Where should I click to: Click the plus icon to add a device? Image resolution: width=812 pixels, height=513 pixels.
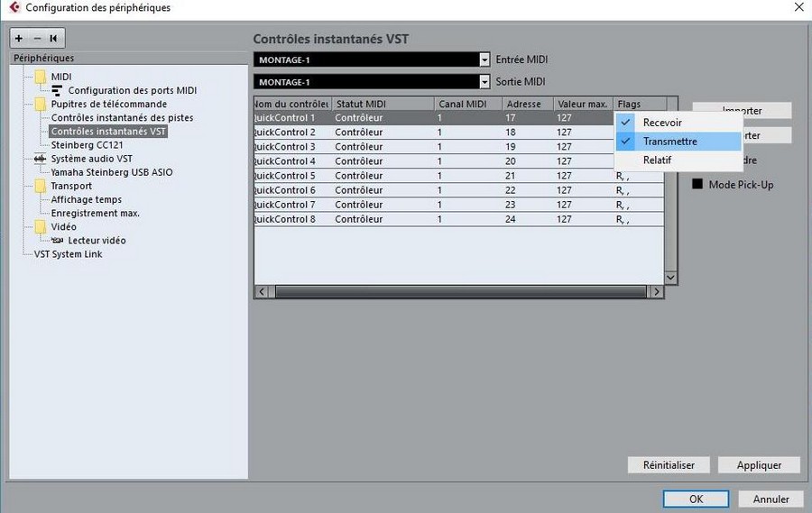[x=19, y=38]
